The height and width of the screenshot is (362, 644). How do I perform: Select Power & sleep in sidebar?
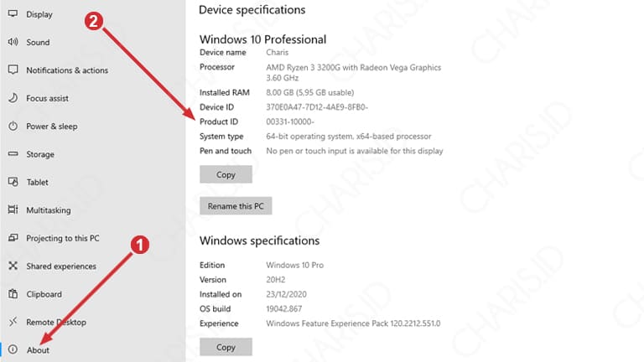coord(52,127)
